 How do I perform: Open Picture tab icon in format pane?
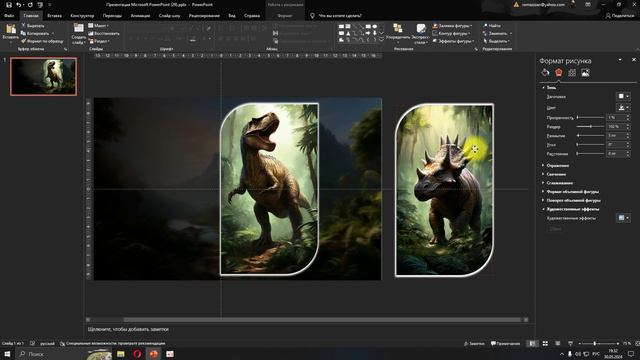pos(585,73)
